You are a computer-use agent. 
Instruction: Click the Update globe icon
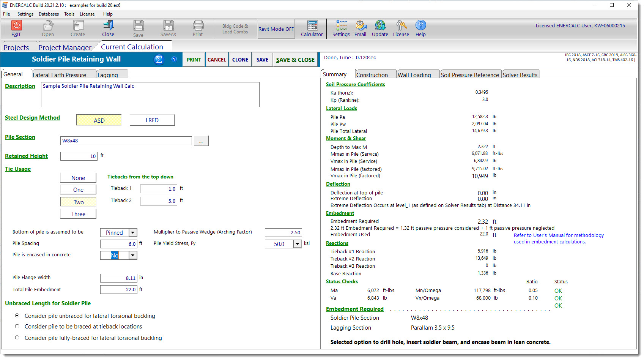click(380, 26)
